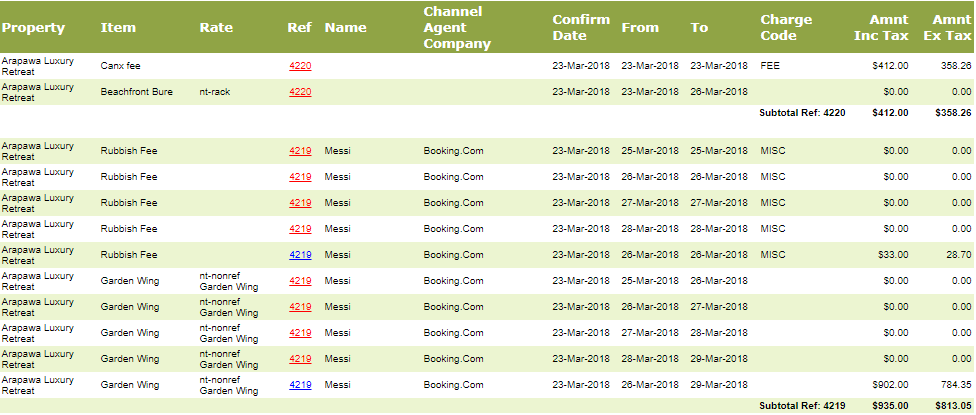Open blue 4219 link on $33.00 Rubbish Fee row
The width and height of the screenshot is (976, 415).
[x=300, y=255]
